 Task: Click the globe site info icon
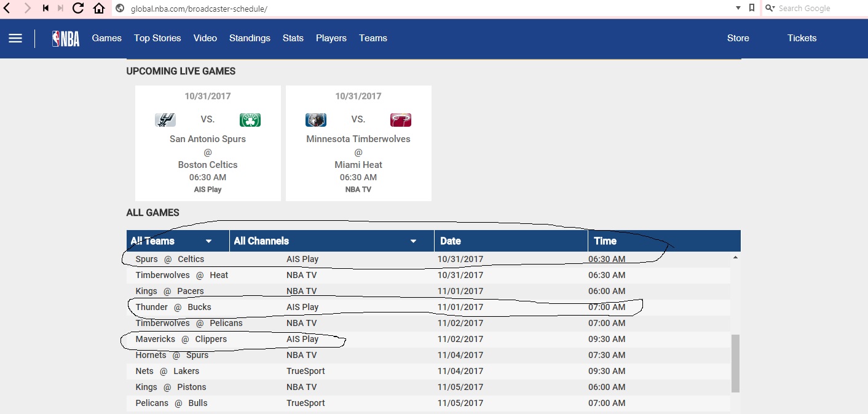coord(120,9)
